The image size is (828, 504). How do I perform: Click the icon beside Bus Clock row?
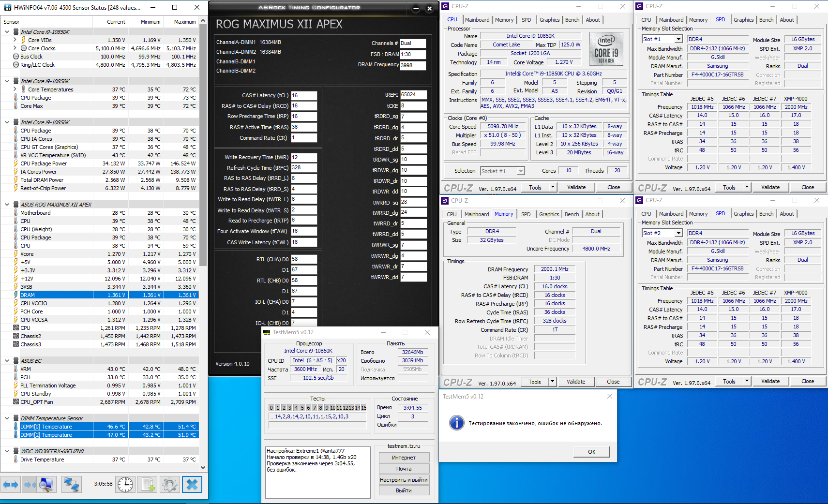16,57
